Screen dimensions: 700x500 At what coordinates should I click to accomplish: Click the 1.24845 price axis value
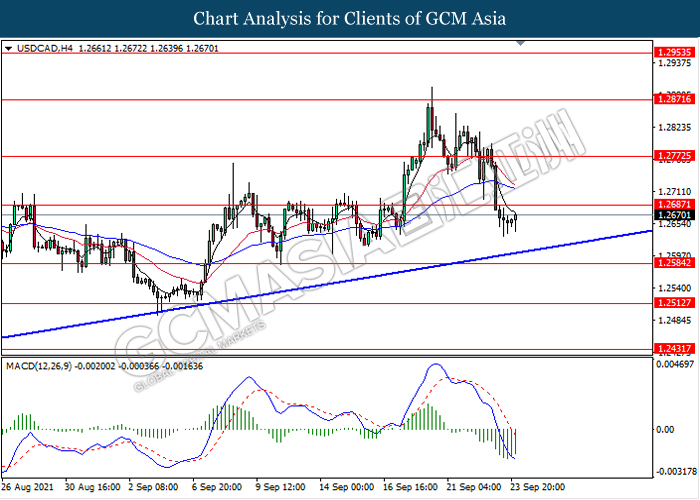[675, 320]
